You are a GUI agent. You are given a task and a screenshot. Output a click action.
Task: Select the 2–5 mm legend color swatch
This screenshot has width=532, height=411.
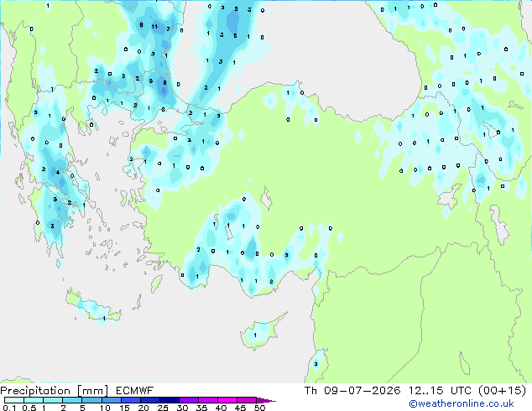coord(72,400)
